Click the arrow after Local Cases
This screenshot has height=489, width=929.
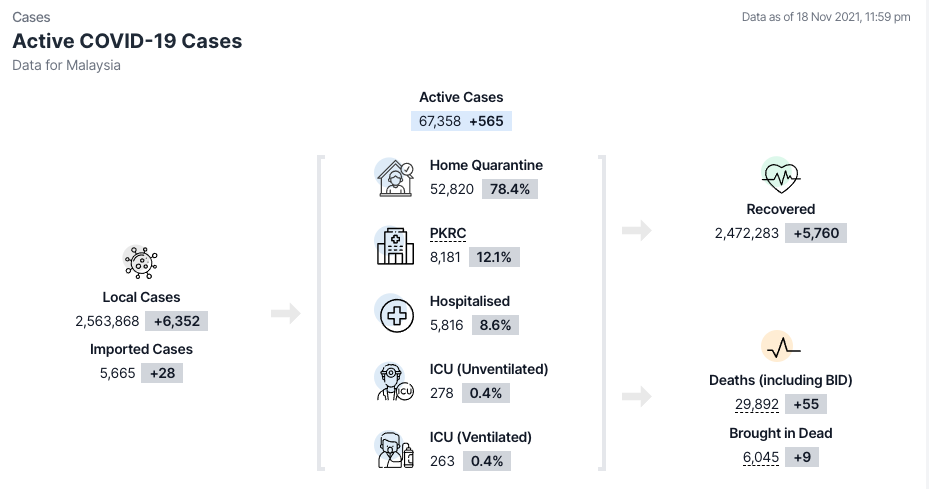click(x=285, y=313)
